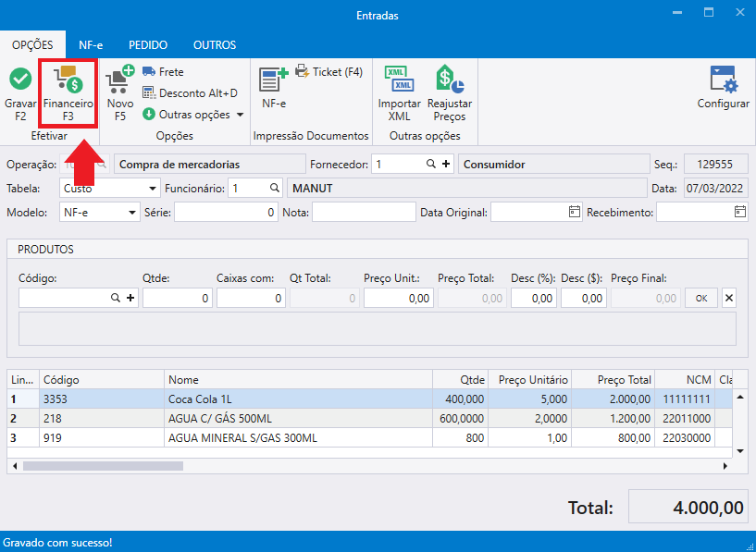756x552 pixels.
Task: Click the Gravar F2 green checkmark icon
Action: tap(20, 79)
